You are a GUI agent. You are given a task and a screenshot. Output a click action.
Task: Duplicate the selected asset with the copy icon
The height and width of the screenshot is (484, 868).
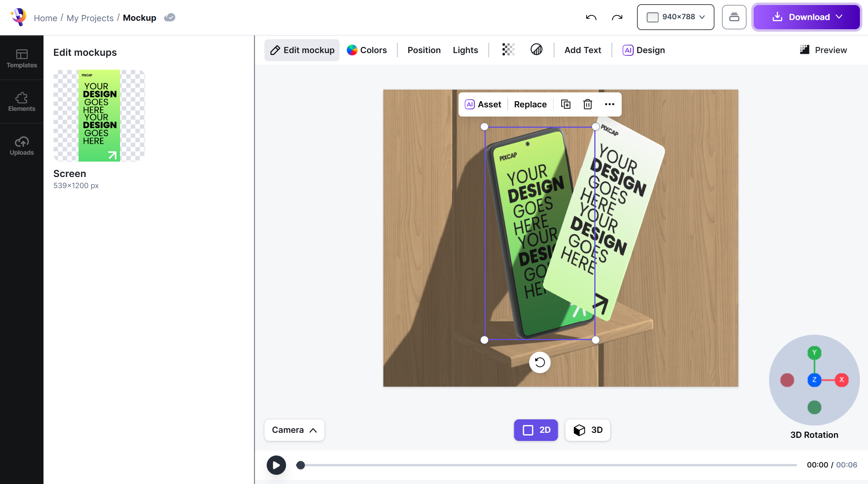565,104
